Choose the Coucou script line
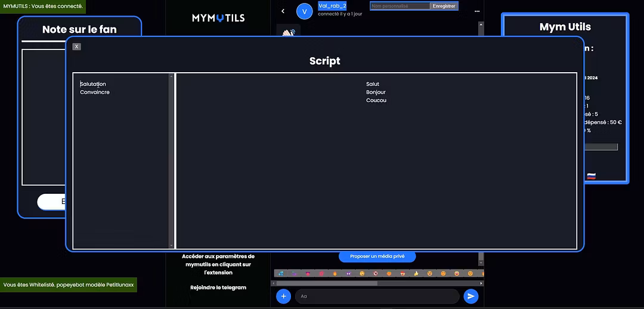644x309 pixels. click(x=376, y=100)
